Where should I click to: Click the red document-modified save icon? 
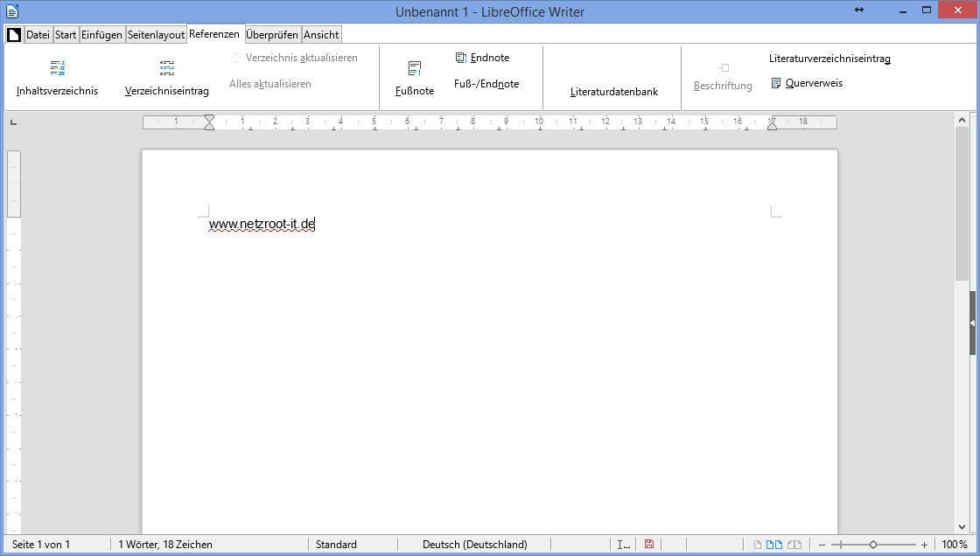[648, 544]
